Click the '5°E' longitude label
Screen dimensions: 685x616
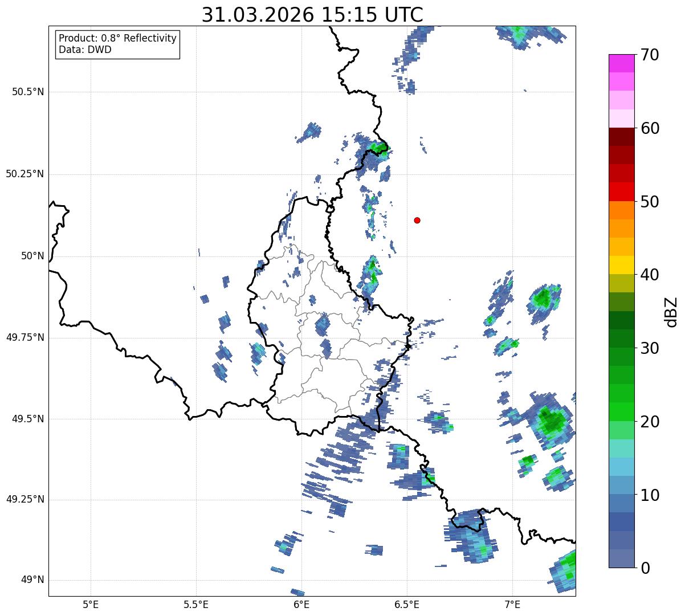(91, 604)
